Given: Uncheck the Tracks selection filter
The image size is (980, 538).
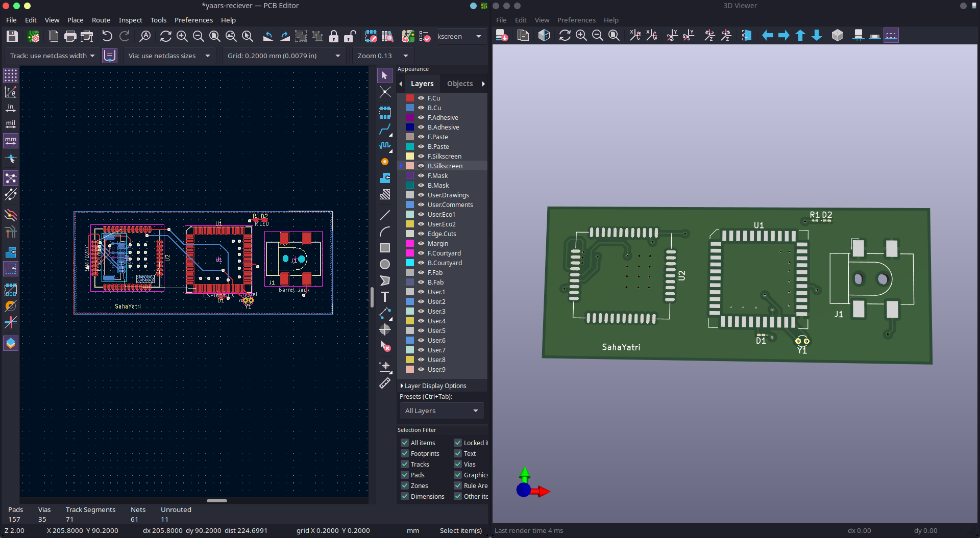Looking at the screenshot, I should point(405,464).
